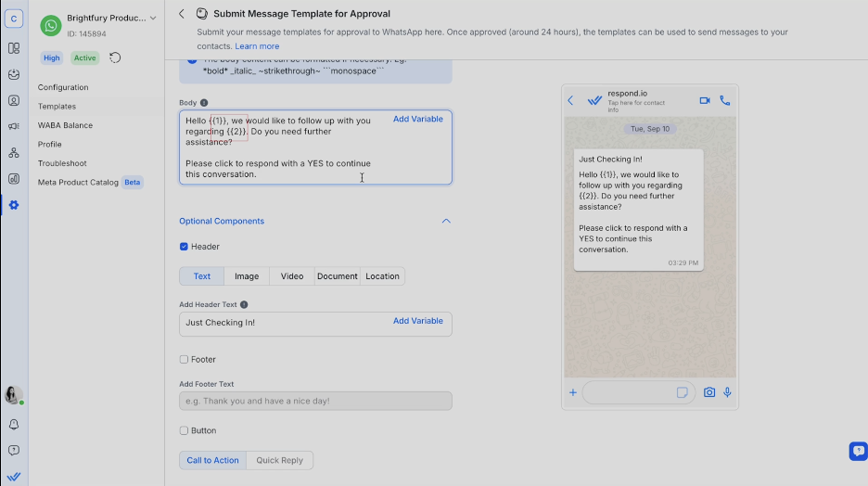Click the video call icon in preview
The width and height of the screenshot is (868, 486).
pyautogui.click(x=705, y=101)
